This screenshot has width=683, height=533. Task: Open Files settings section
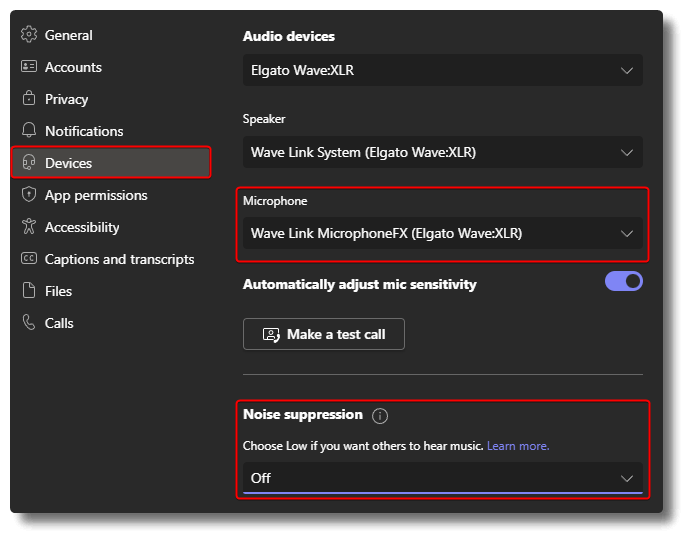[111, 291]
